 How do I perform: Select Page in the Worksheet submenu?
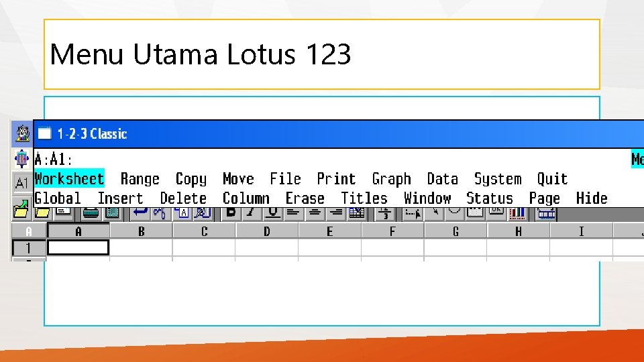(545, 198)
